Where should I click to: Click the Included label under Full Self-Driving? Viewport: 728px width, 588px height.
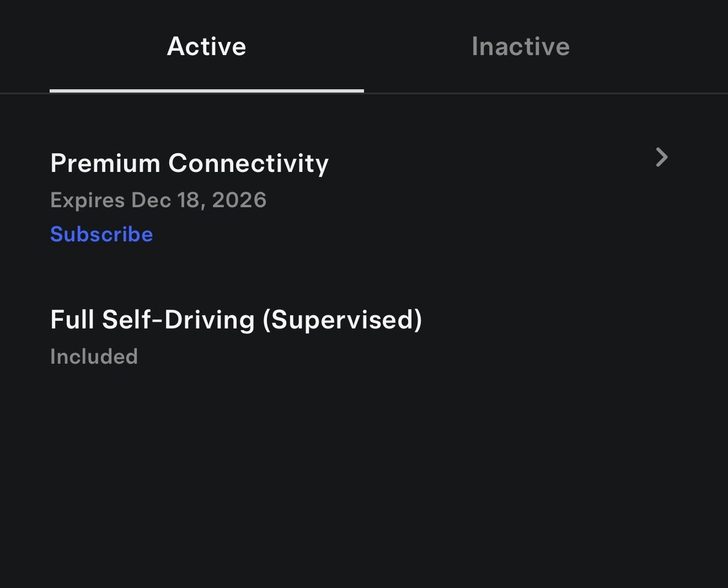click(x=94, y=357)
